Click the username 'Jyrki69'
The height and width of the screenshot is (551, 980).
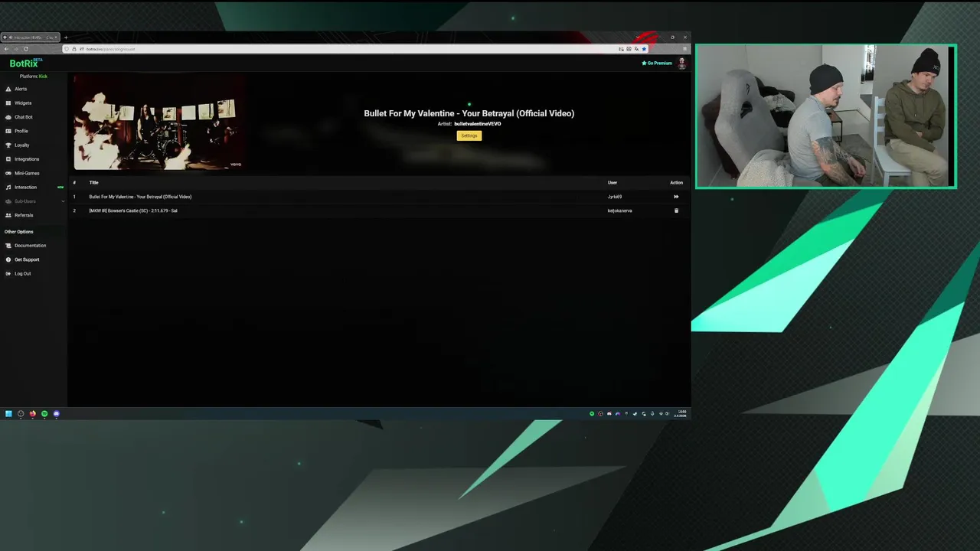pos(615,197)
